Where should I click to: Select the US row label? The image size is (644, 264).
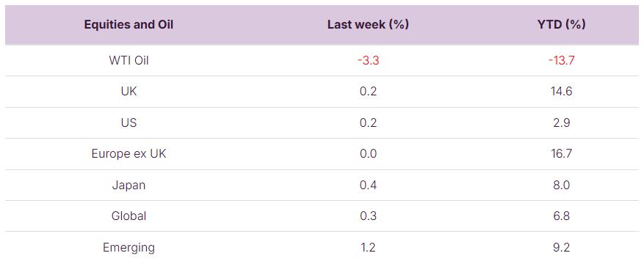(x=129, y=122)
